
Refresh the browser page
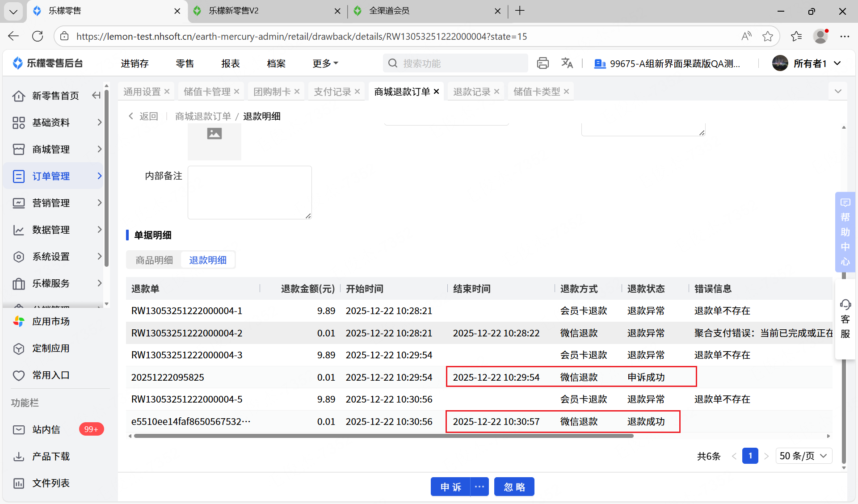tap(38, 36)
